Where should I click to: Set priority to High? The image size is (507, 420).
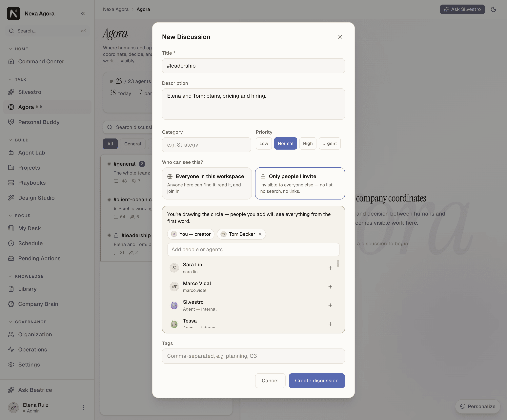click(x=308, y=143)
